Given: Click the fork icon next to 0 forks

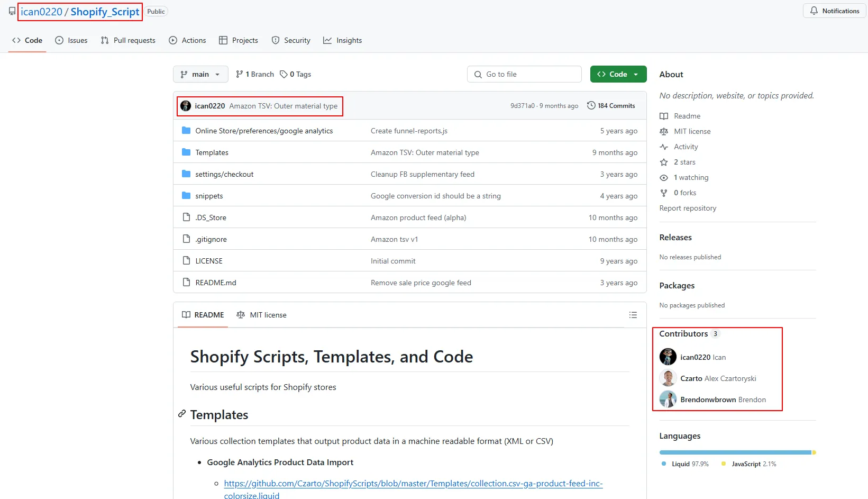Looking at the screenshot, I should (664, 193).
